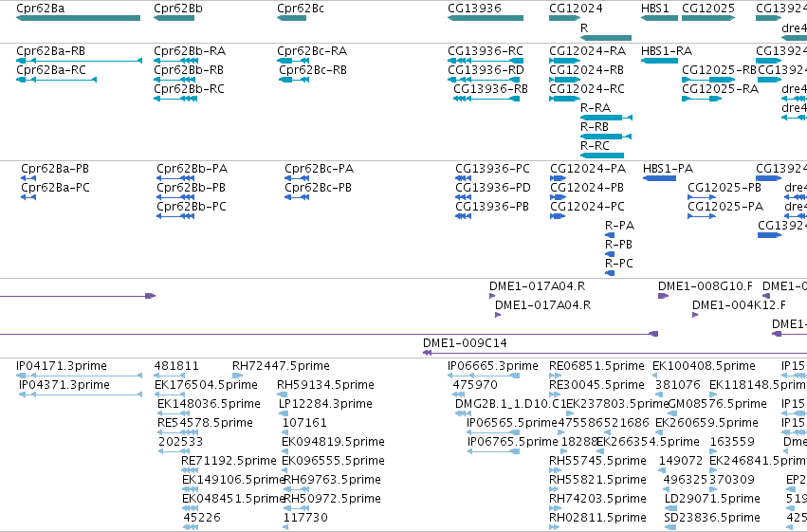The width and height of the screenshot is (807, 532).
Task: Select the Cpr62Ba gene feature bar
Action: tap(78, 18)
